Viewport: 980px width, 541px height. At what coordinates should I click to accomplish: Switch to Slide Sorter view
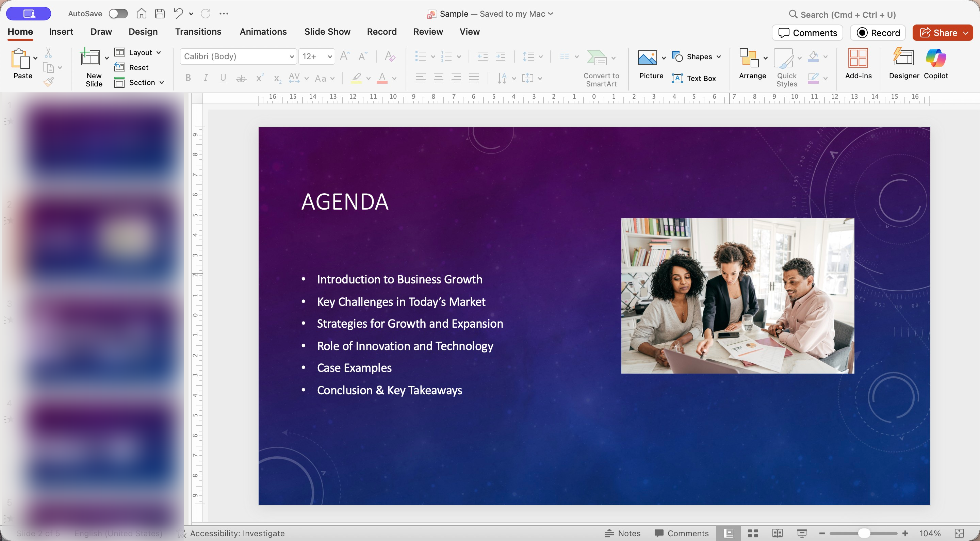coord(753,533)
